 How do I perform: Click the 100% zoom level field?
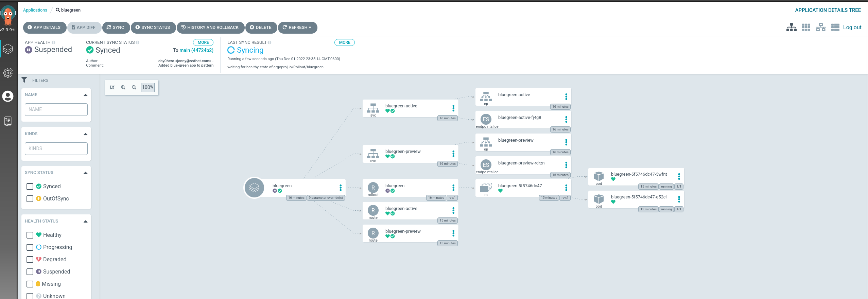tap(148, 87)
